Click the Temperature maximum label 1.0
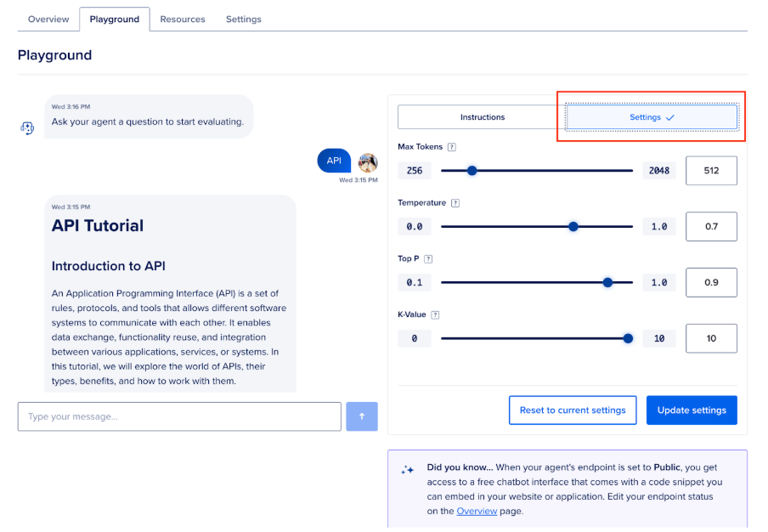768x532 pixels. 658,226
